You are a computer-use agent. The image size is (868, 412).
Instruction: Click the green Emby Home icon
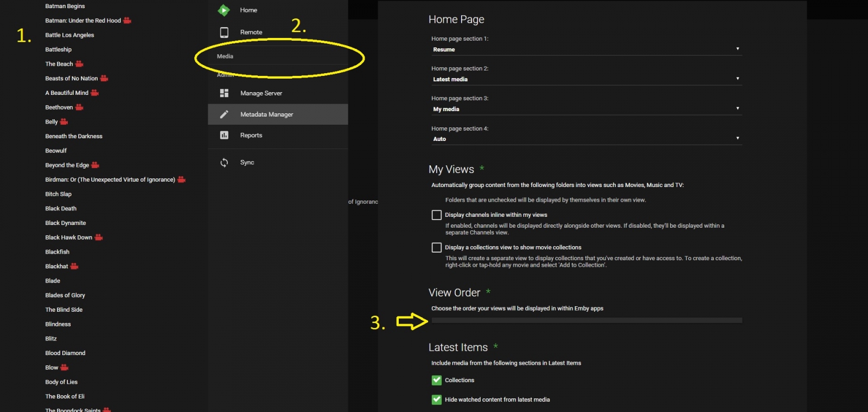224,10
